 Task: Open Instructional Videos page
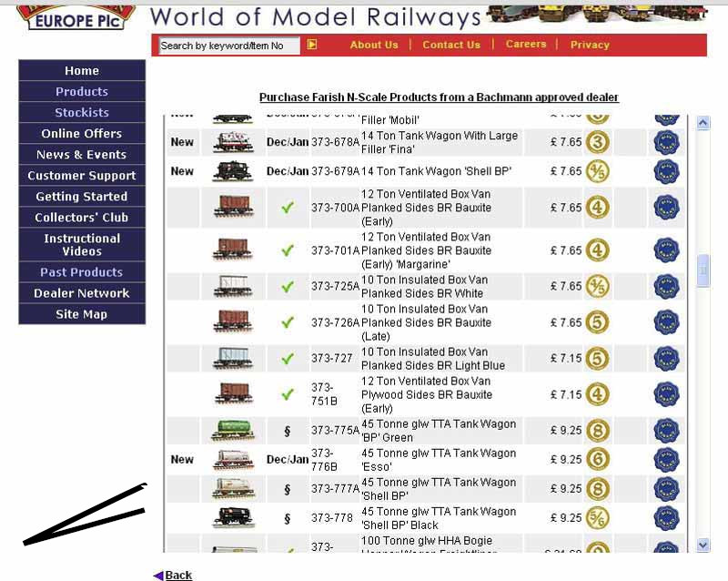click(x=82, y=244)
